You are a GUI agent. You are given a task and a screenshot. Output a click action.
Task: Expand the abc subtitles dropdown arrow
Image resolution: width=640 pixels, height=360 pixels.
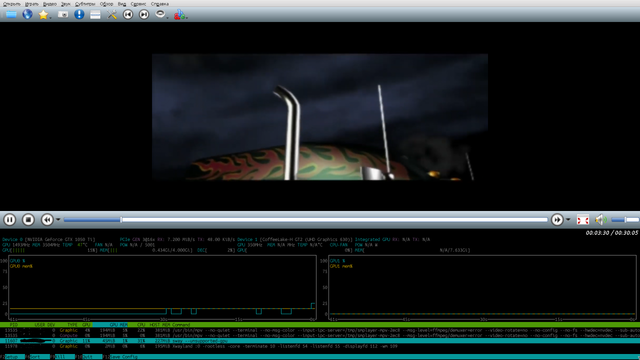click(186, 17)
